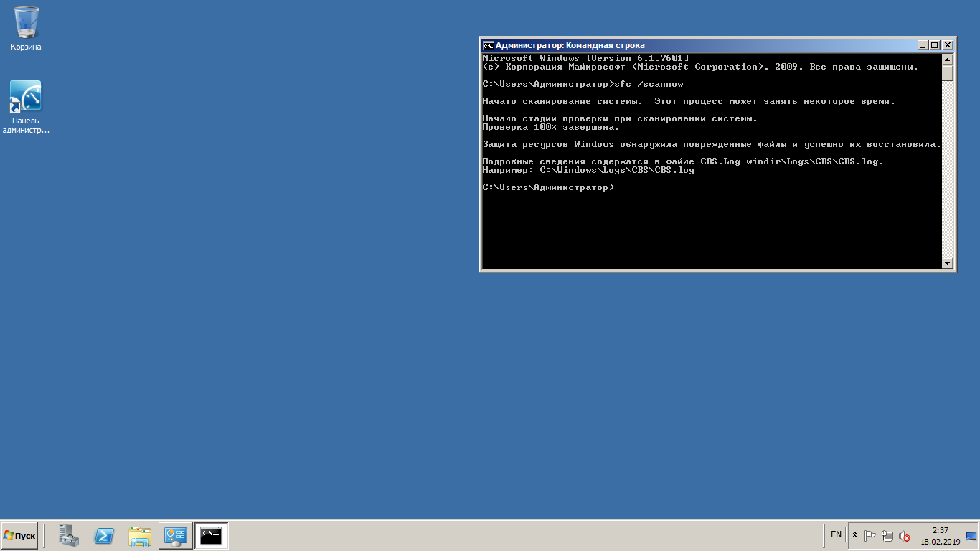Click the 'Подробные сведения содержатся' line
This screenshot has width=980, height=551.
coord(683,161)
